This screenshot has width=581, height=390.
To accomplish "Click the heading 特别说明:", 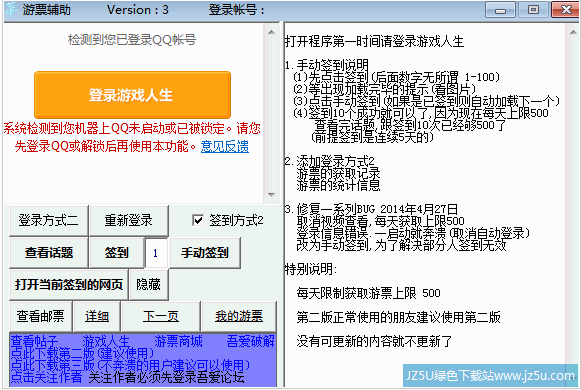I will click(x=311, y=269).
